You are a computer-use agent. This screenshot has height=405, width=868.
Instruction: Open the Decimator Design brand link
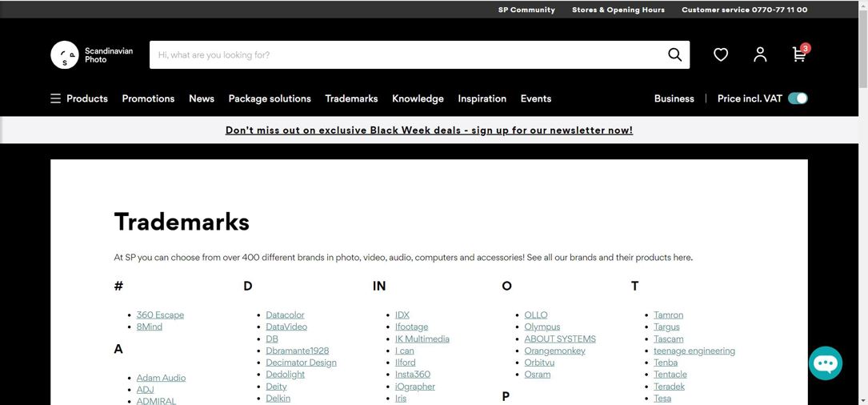click(301, 363)
